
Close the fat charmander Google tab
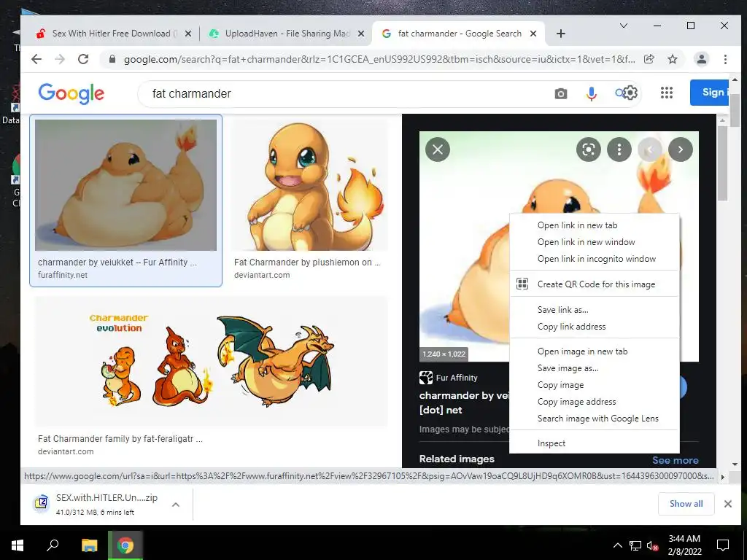coord(533,34)
